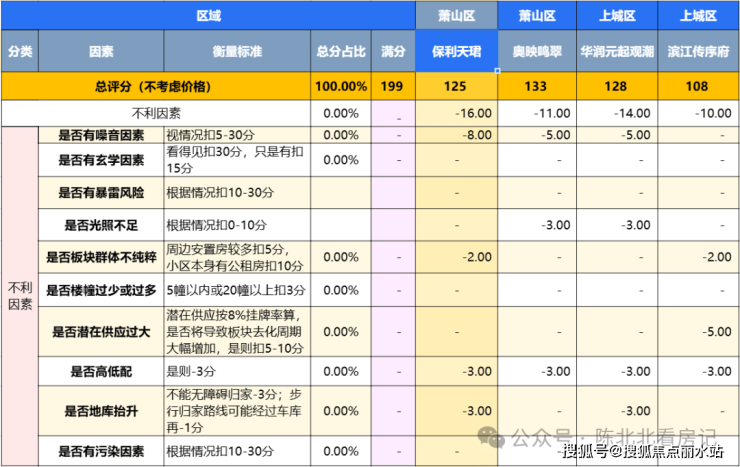Viewport: 740px width, 467px height.
Task: Select the 是否潜在供应过大 factor cell
Action: tap(101, 332)
